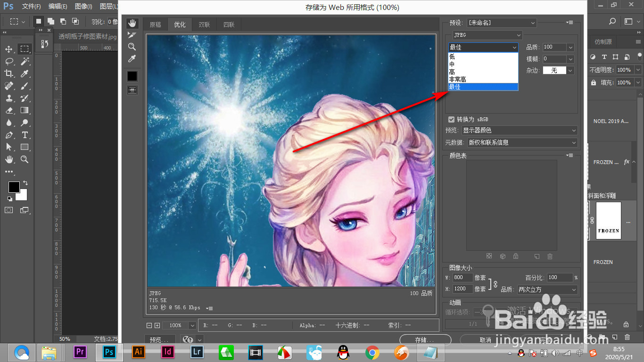Switch to the 原稿 tab
This screenshot has height=362, width=644.
tap(155, 25)
